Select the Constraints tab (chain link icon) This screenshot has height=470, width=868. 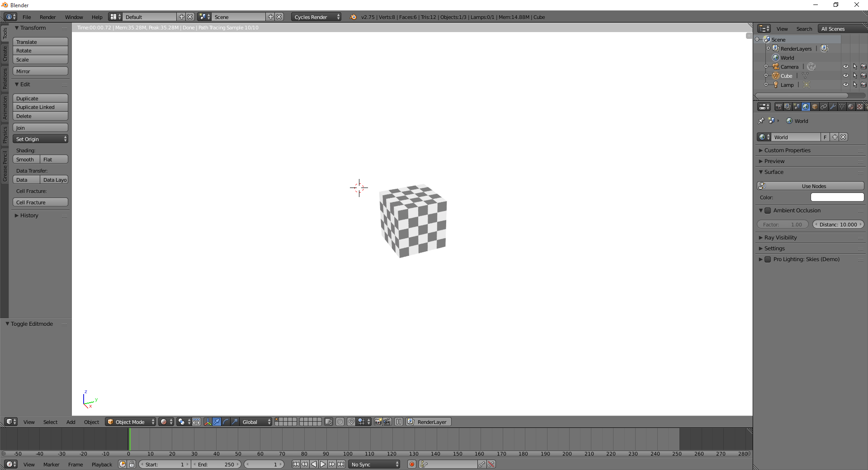tap(824, 107)
